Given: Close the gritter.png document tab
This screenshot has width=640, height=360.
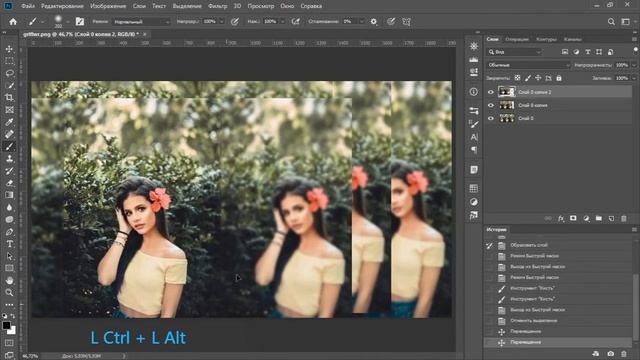Looking at the screenshot, I should (144, 34).
